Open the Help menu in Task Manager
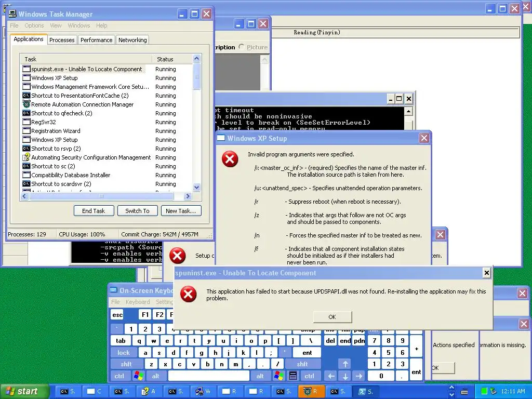532x399 pixels. click(101, 25)
